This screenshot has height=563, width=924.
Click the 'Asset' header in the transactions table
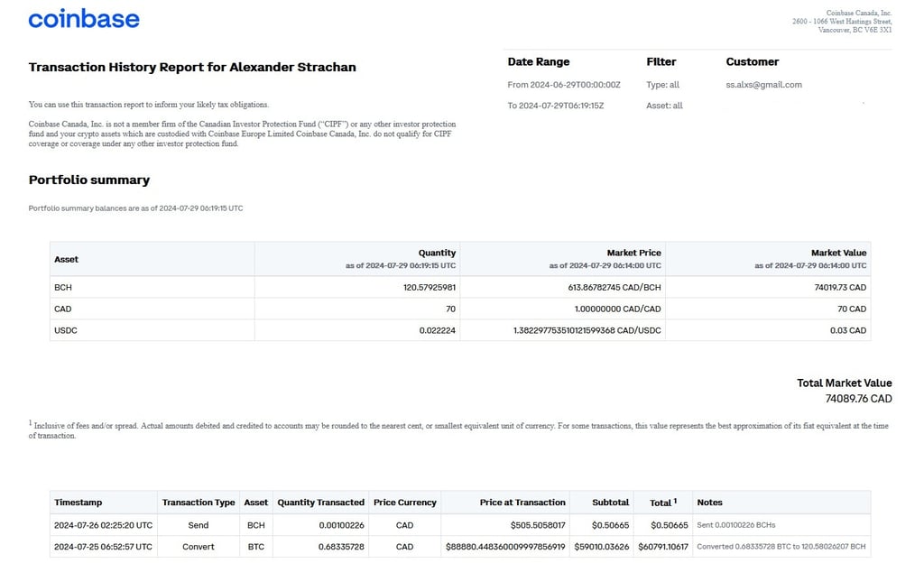[x=255, y=503]
